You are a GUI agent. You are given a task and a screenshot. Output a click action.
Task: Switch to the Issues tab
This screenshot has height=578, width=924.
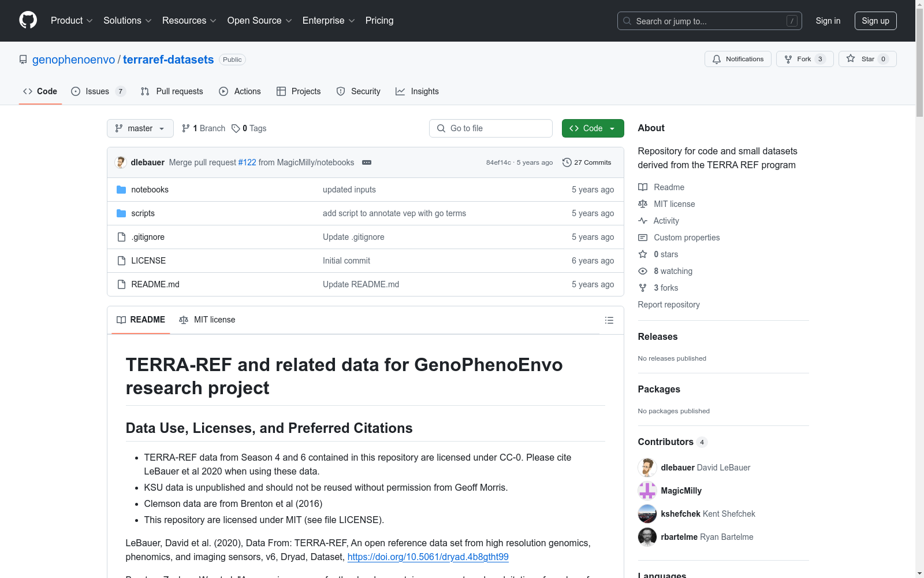click(98, 91)
